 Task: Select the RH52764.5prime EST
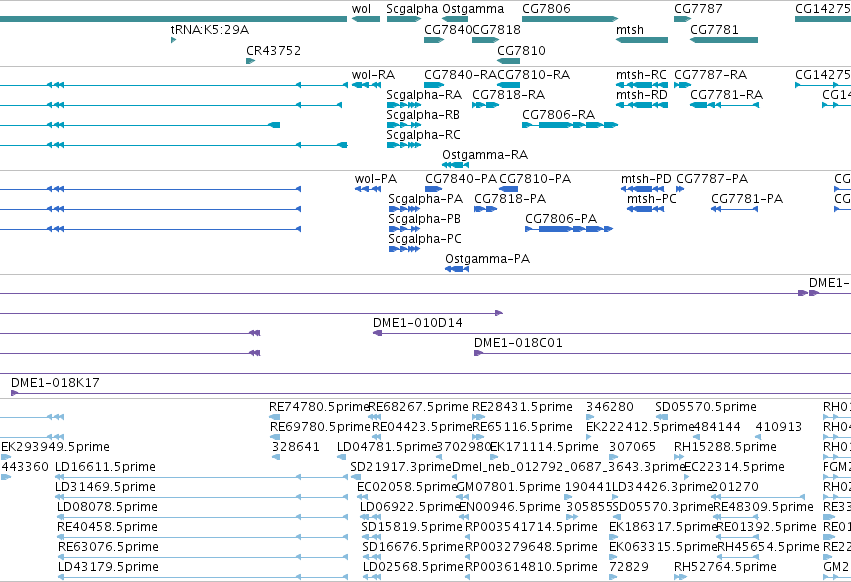[680, 577]
